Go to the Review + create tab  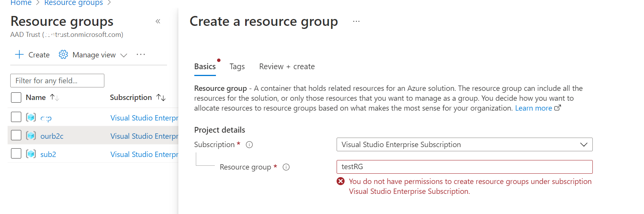click(x=287, y=67)
